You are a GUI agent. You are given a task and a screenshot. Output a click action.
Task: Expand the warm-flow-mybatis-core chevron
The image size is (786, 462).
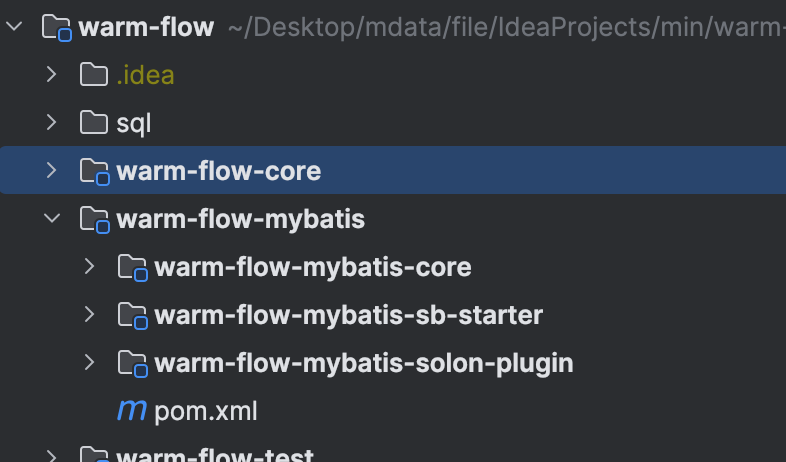pos(89,267)
